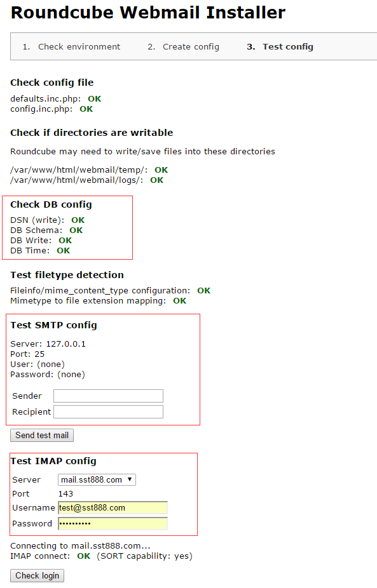The width and height of the screenshot is (377, 588).
Task: Click the Password: (none) text
Action: click(x=48, y=374)
